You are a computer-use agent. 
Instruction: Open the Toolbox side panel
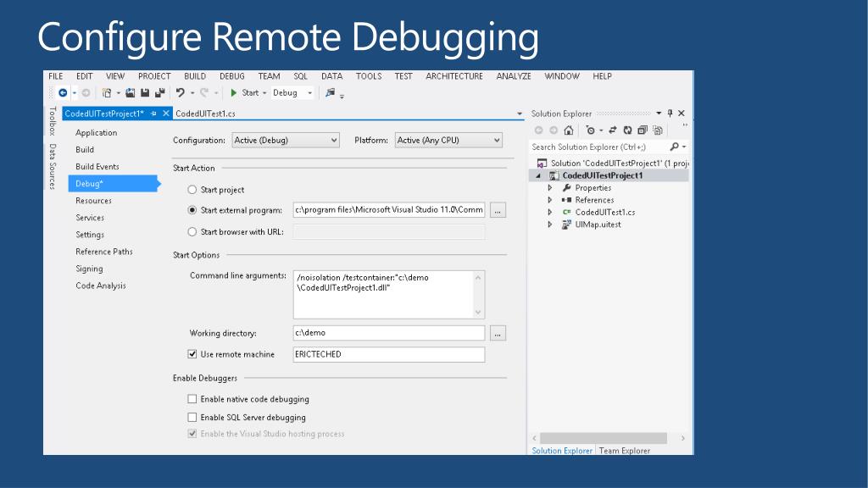(x=52, y=121)
